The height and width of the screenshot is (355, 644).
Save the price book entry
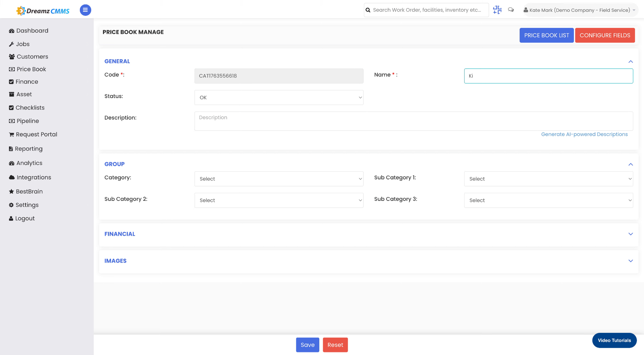click(308, 345)
